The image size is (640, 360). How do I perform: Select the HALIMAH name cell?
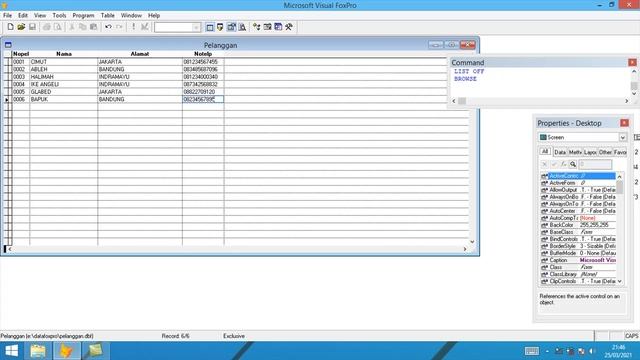point(64,77)
